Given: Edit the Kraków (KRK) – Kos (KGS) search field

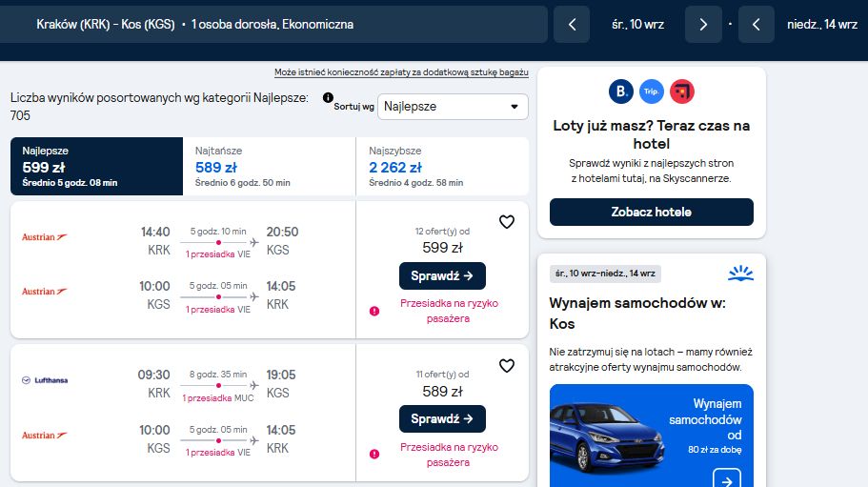Looking at the screenshot, I should [x=273, y=25].
